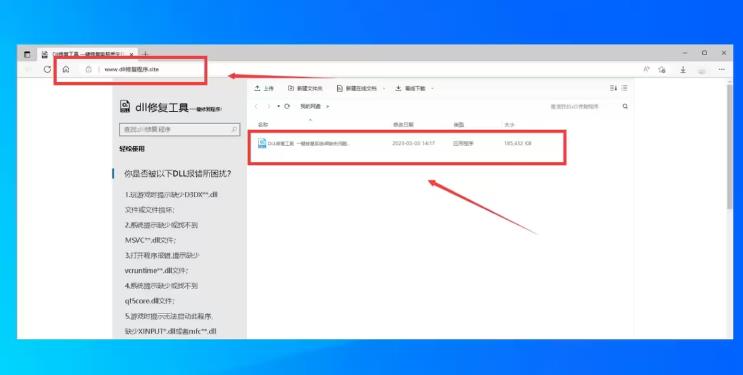This screenshot has width=743, height=375.
Task: Go back in the cloud drive navigation
Action: (256, 106)
